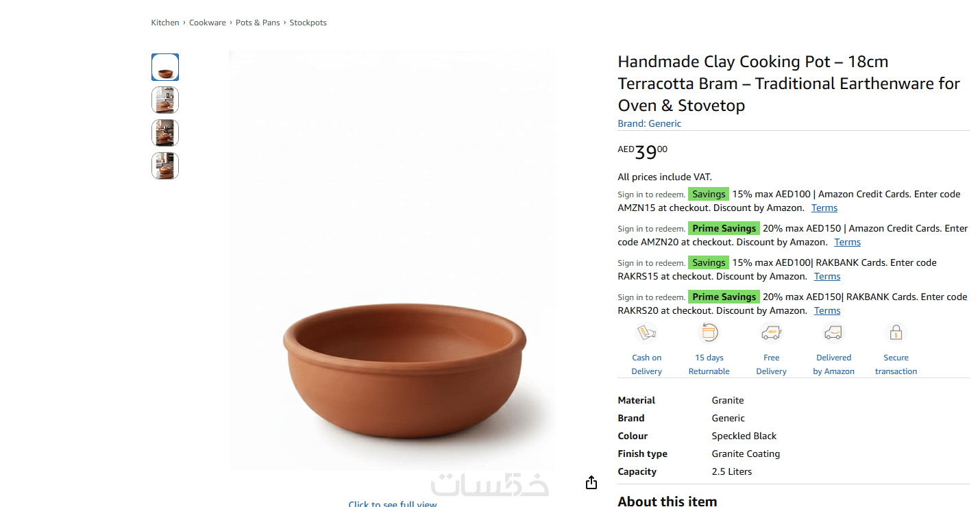Image resolution: width=980 pixels, height=507 pixels.
Task: Navigate to Pots & Pans breadcrumb
Action: (x=258, y=23)
